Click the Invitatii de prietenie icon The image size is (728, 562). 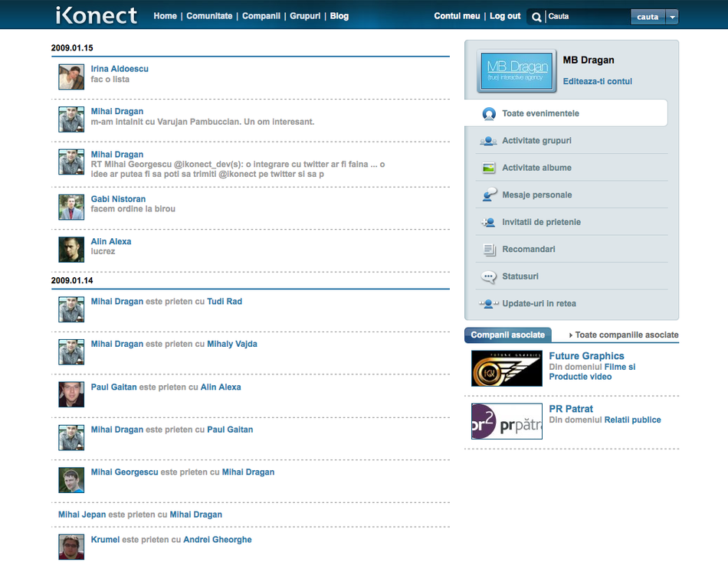tap(488, 222)
